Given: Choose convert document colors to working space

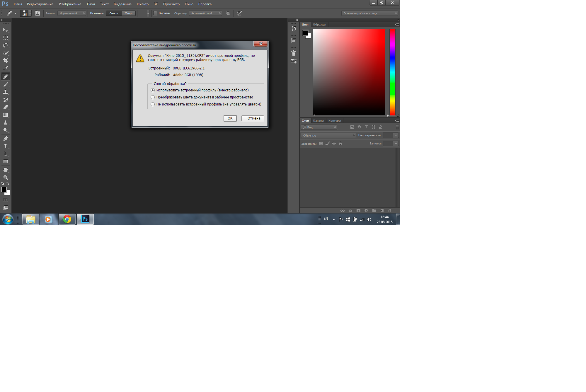Looking at the screenshot, I should (x=153, y=97).
